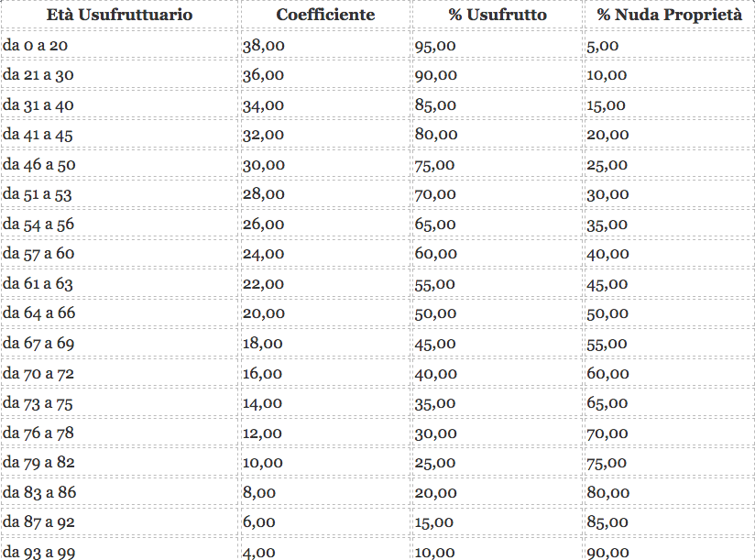
Task: Select the coefficient value 38,00
Action: 263,45
